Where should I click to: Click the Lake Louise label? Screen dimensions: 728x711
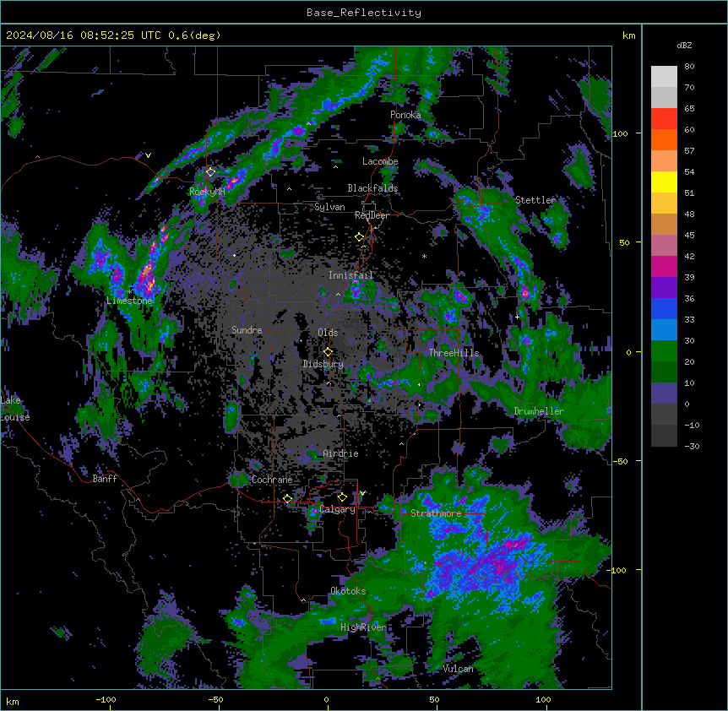pyautogui.click(x=14, y=409)
